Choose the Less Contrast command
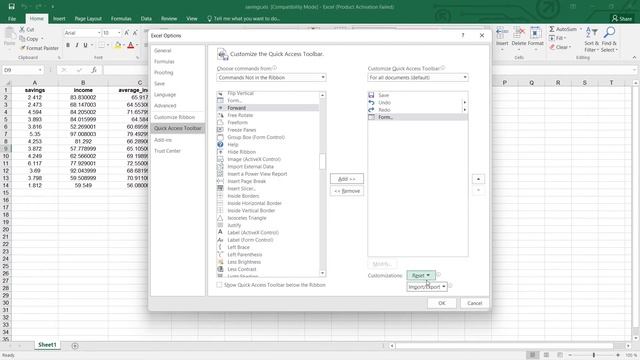This screenshot has width=640, height=360. click(x=268, y=269)
